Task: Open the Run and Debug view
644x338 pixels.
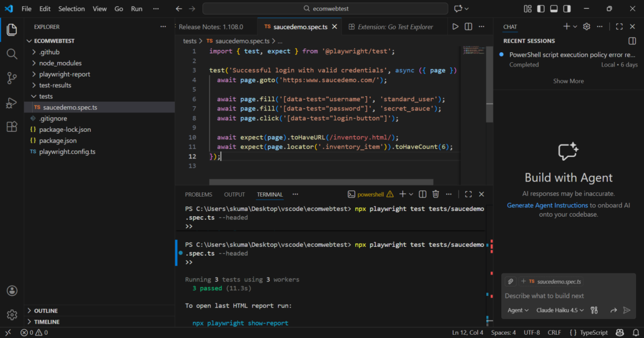Action: (x=11, y=102)
